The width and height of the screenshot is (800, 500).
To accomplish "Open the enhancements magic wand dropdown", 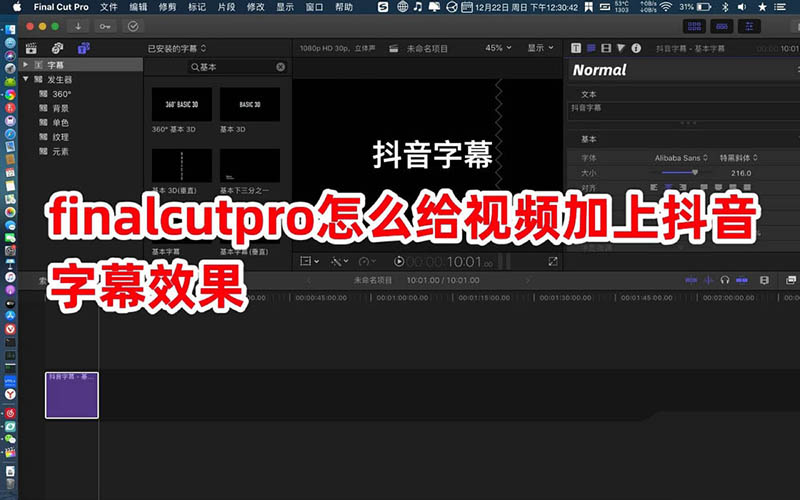I will (x=339, y=261).
